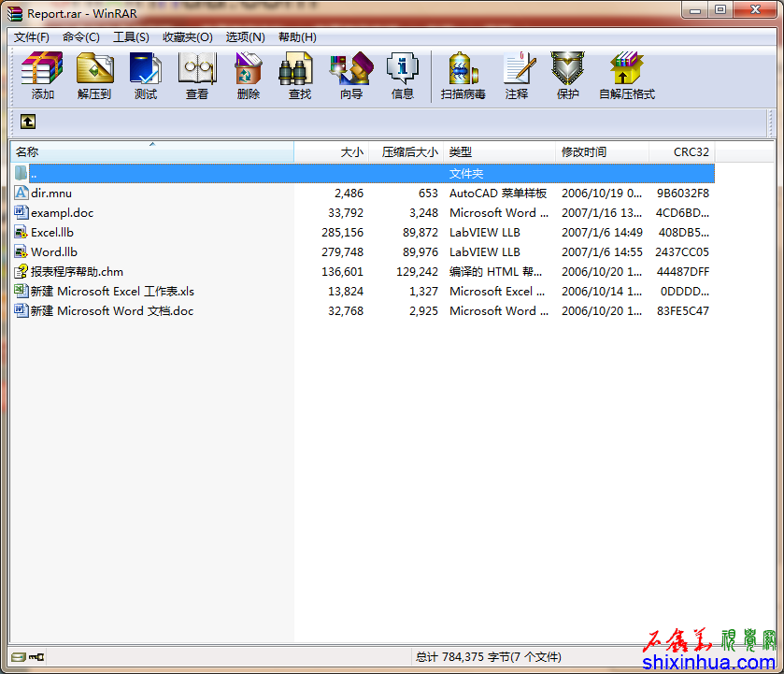The width and height of the screenshot is (784, 674).
Task: Click the 报表程序帮助.chm help file icon
Action: pos(21,271)
